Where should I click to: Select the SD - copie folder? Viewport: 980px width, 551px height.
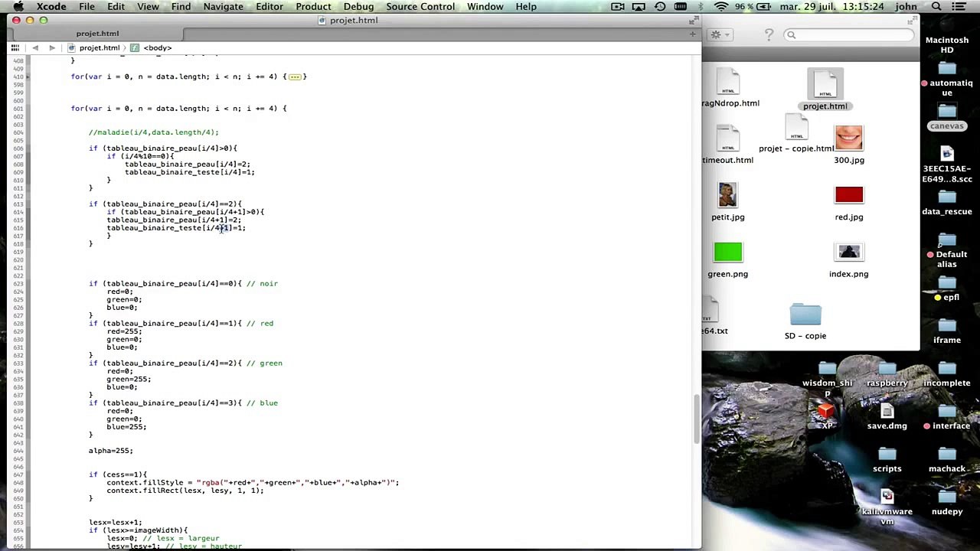(805, 321)
